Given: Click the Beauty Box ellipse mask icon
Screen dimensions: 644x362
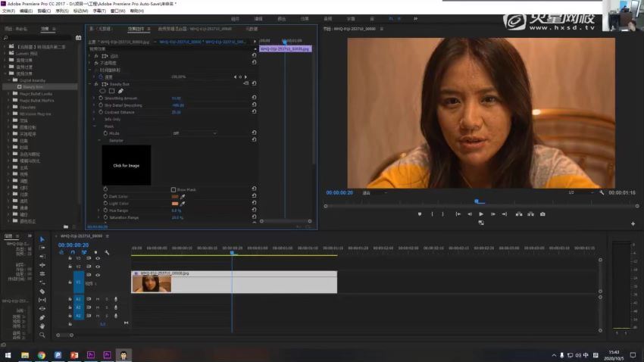Looking at the screenshot, I should tap(103, 91).
